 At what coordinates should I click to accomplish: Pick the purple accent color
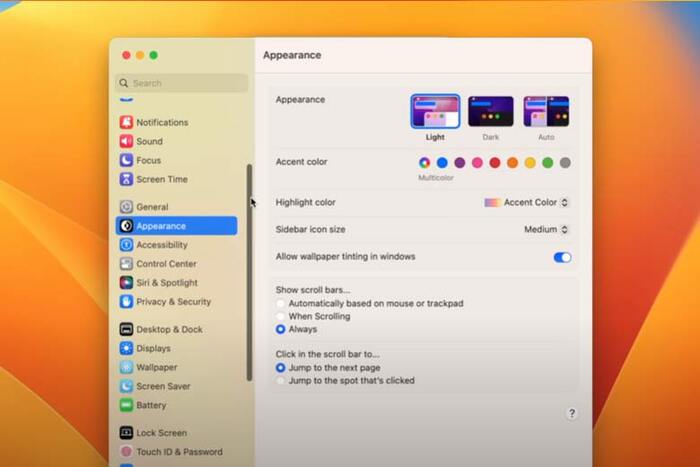tap(460, 163)
